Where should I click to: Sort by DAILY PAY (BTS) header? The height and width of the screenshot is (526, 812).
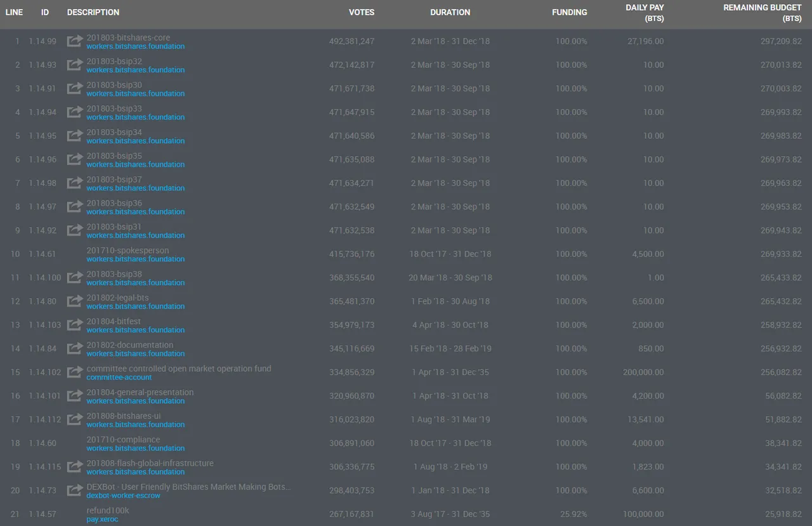point(644,13)
